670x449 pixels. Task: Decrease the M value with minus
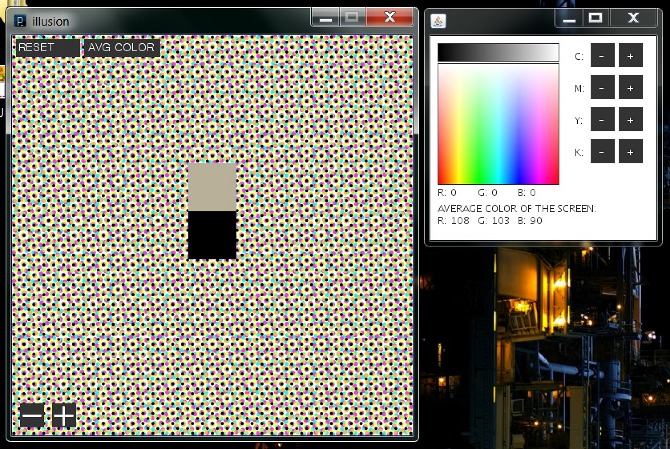(x=603, y=88)
